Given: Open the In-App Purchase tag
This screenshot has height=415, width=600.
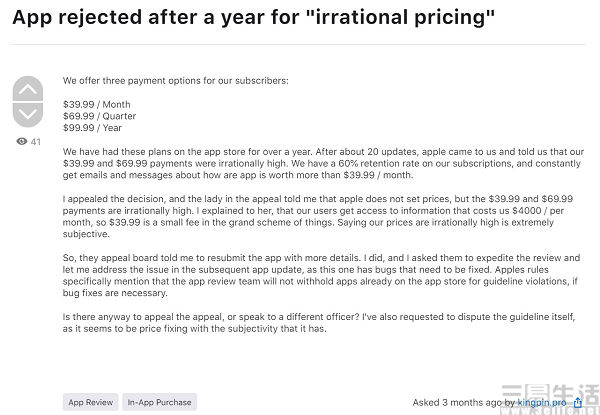Looking at the screenshot, I should point(160,402).
